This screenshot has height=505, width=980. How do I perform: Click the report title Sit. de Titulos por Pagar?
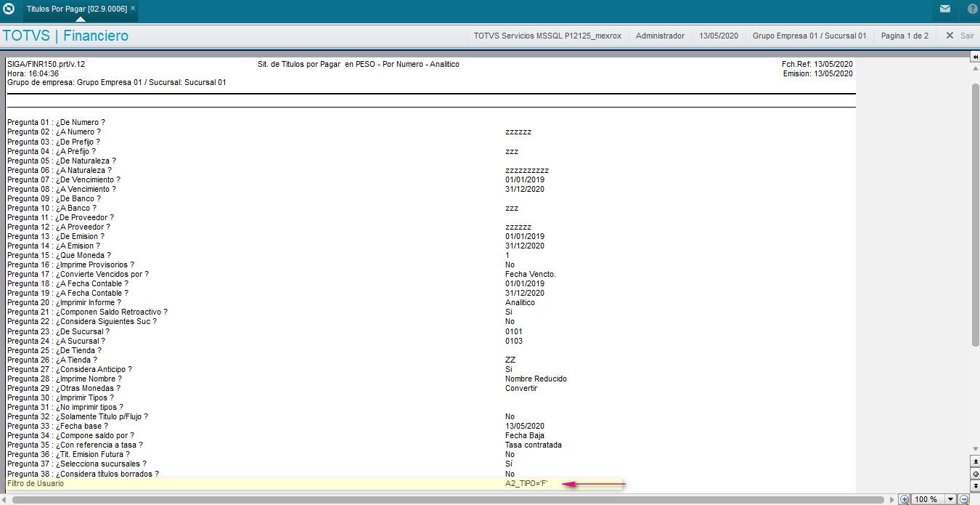359,64
